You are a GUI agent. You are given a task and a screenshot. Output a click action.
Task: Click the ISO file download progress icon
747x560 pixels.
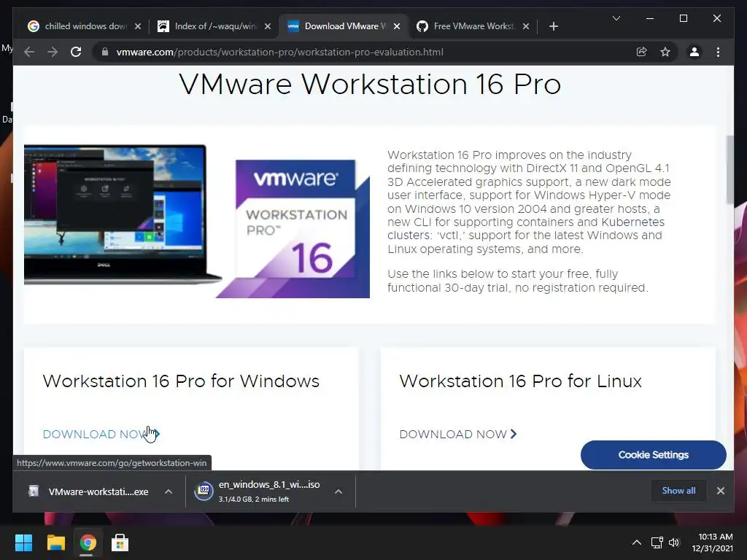[204, 491]
